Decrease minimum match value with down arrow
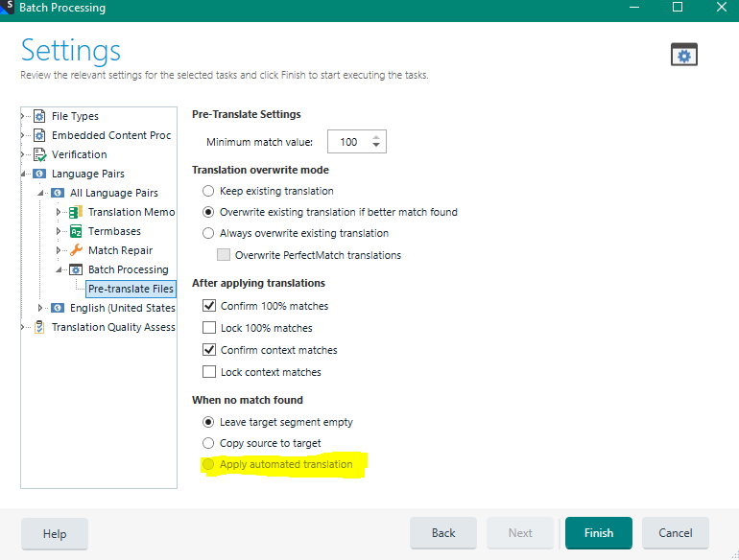Viewport: 739px width, 560px height. point(375,145)
